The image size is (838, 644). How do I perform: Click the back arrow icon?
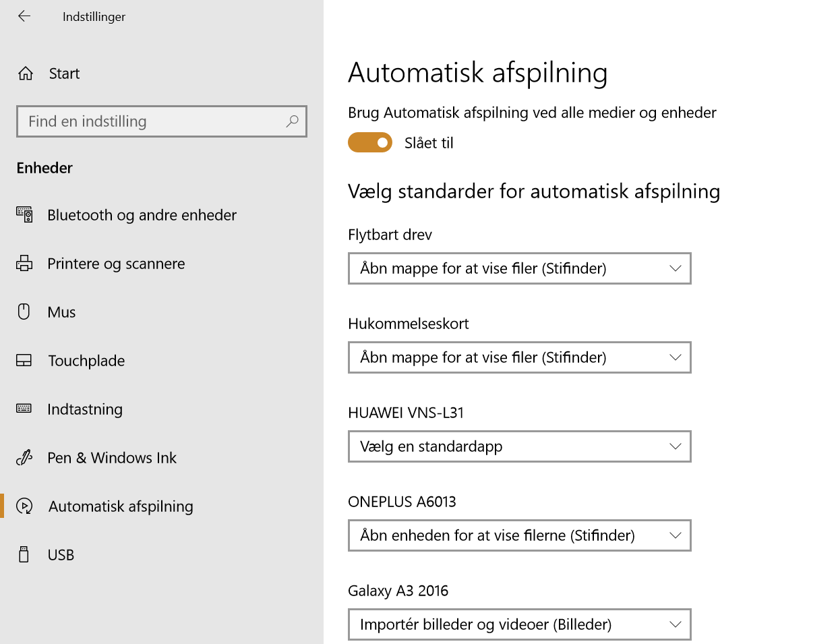click(x=24, y=16)
